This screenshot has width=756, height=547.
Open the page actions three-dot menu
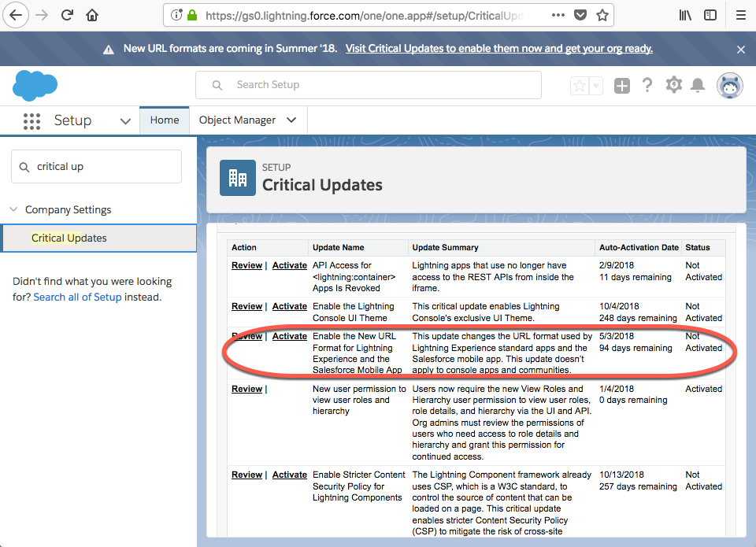click(558, 16)
